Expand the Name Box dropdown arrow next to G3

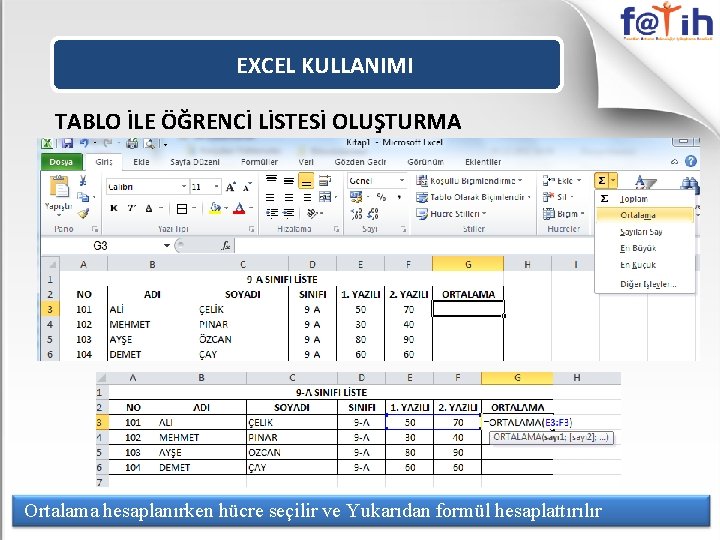click(167, 246)
